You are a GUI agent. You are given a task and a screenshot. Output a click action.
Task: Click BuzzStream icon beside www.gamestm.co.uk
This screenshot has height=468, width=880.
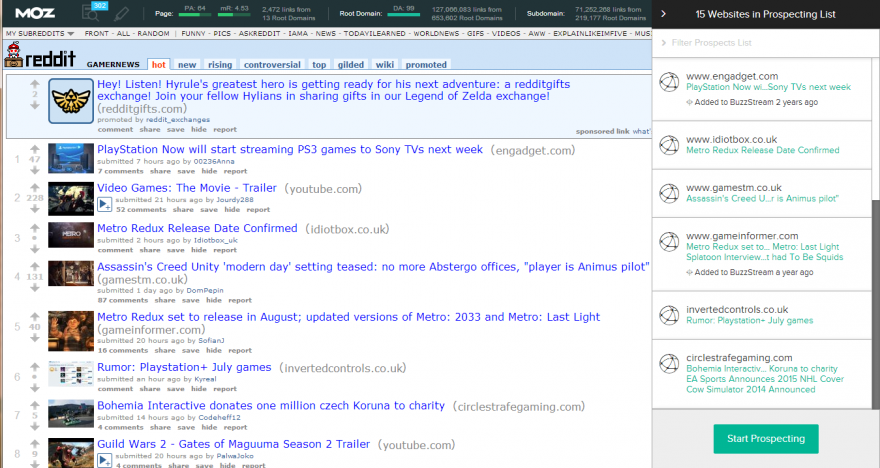pyautogui.click(x=668, y=194)
